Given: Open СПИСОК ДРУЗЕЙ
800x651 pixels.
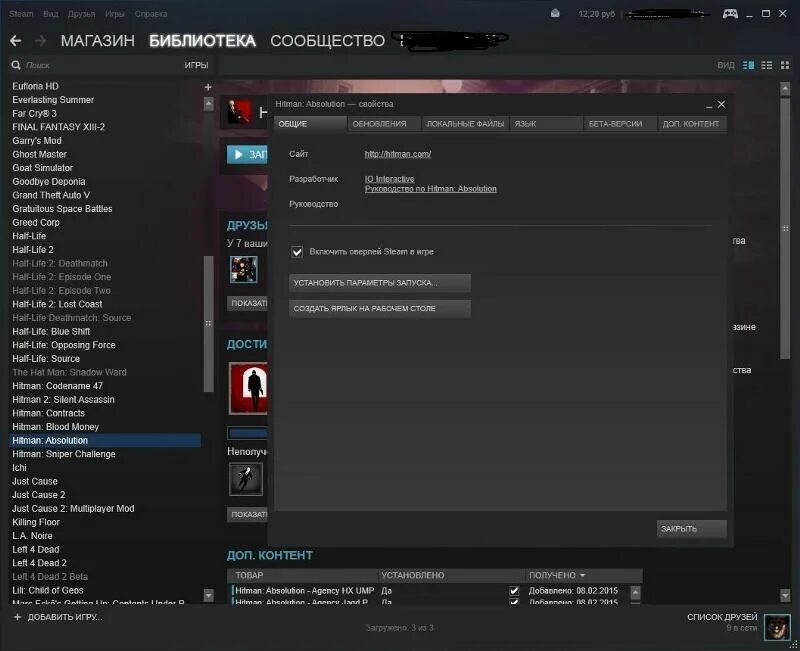Looking at the screenshot, I should click(x=722, y=617).
